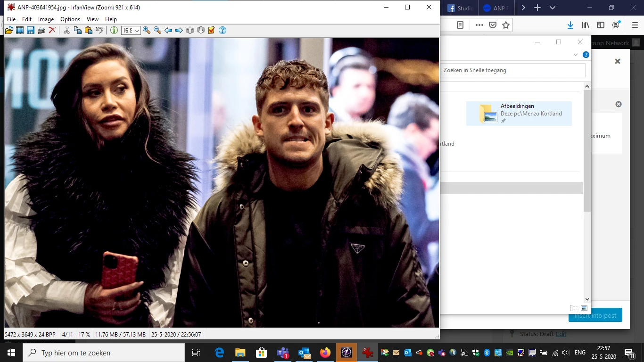Click the Zoom in magnifier icon
644x362 pixels.
pyautogui.click(x=147, y=31)
